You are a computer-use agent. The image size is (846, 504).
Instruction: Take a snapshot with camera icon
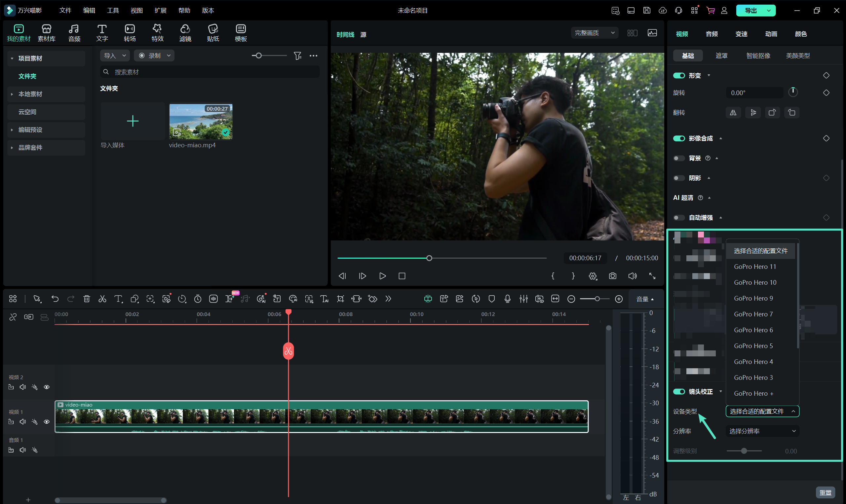click(x=612, y=276)
